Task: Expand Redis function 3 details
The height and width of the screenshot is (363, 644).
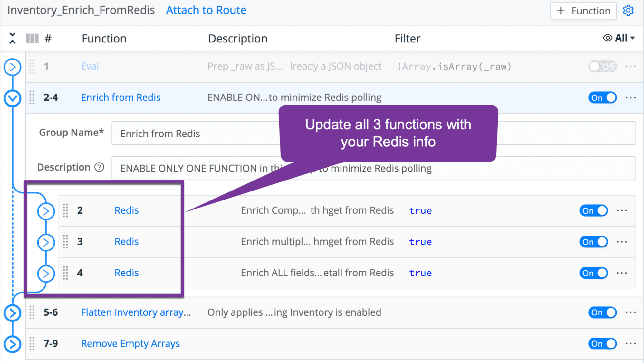Action: [46, 242]
